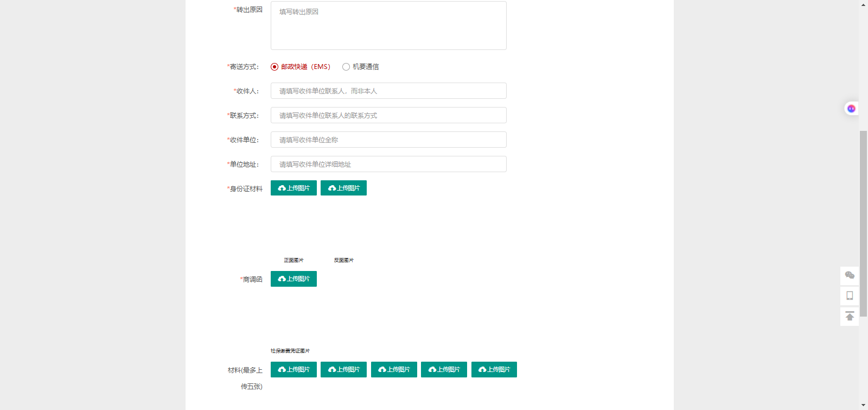Click the first 上传图片 button in 材料 row
868x410 pixels.
point(293,369)
